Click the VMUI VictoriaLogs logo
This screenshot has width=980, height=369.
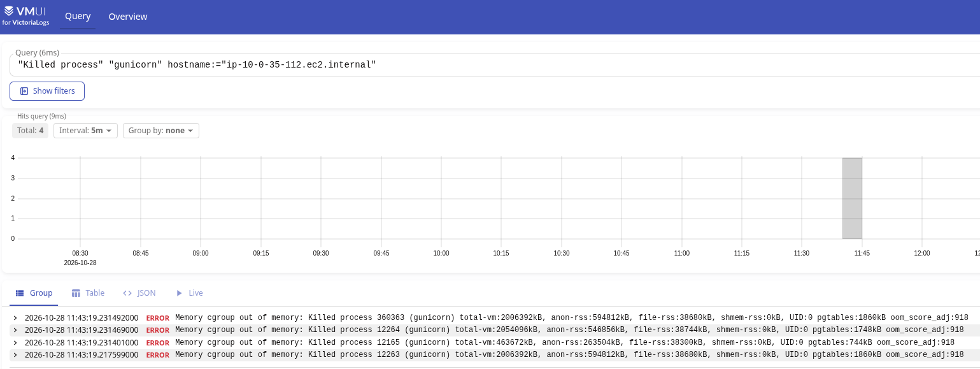point(26,16)
